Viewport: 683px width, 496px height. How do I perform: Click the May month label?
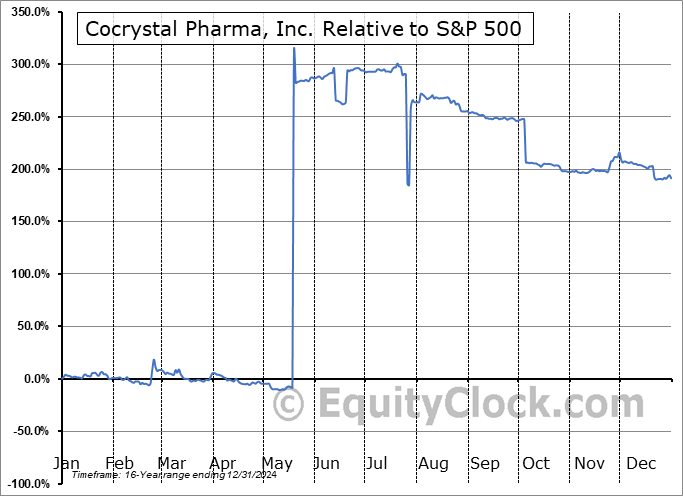click(x=277, y=464)
